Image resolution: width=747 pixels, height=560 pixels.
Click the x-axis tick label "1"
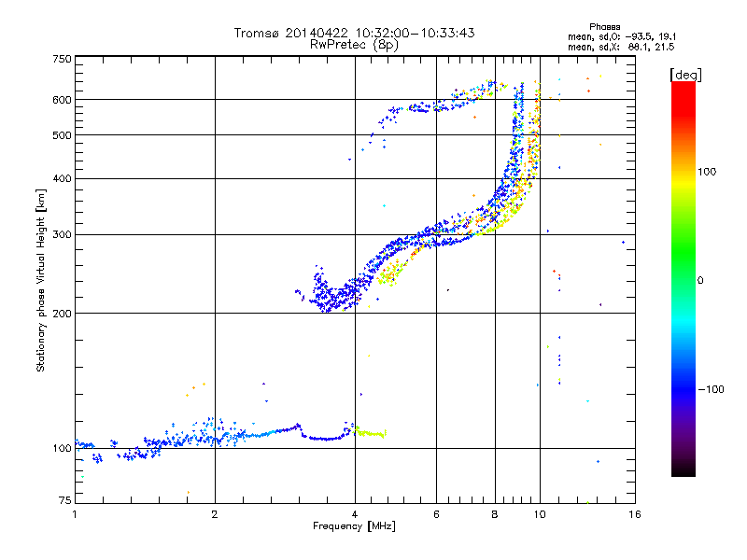tap(75, 514)
